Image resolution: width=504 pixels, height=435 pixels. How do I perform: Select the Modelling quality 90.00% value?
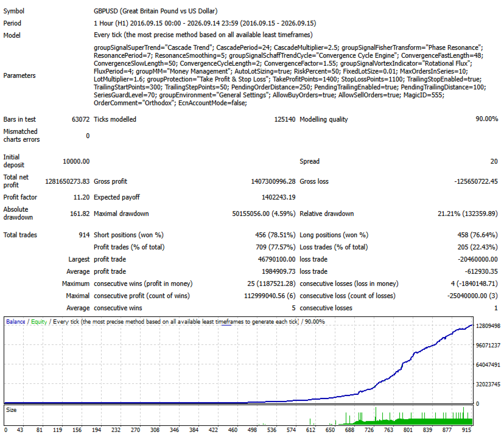[486, 119]
